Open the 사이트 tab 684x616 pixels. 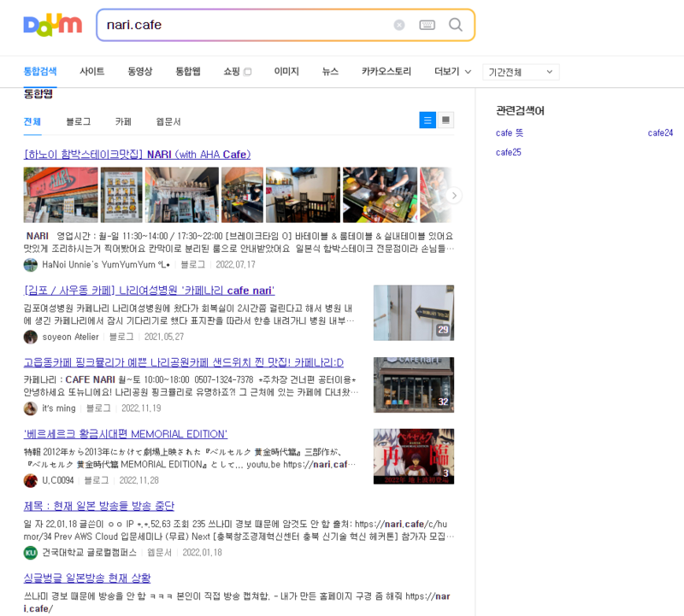click(x=92, y=72)
